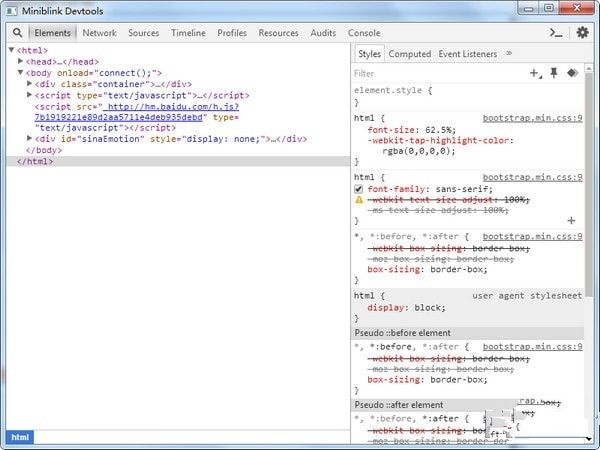Click the new style rule plus icon
The width and height of the screenshot is (600, 450).
pyautogui.click(x=535, y=73)
